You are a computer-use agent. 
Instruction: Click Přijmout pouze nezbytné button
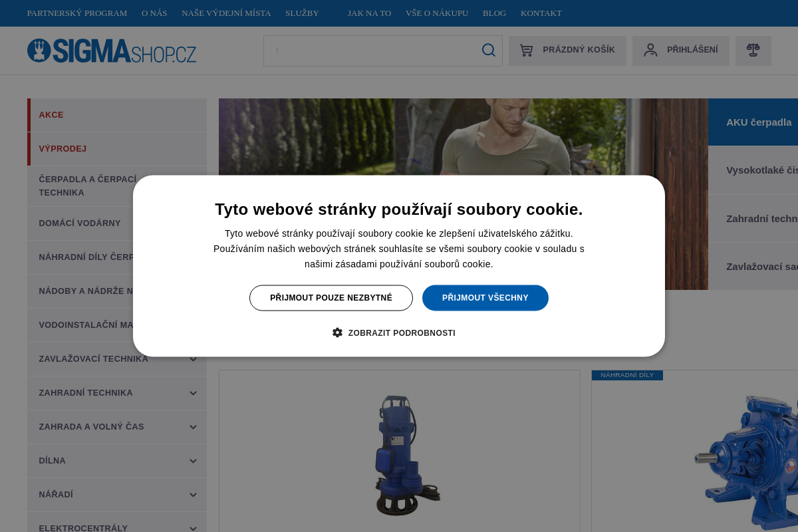pyautogui.click(x=331, y=298)
